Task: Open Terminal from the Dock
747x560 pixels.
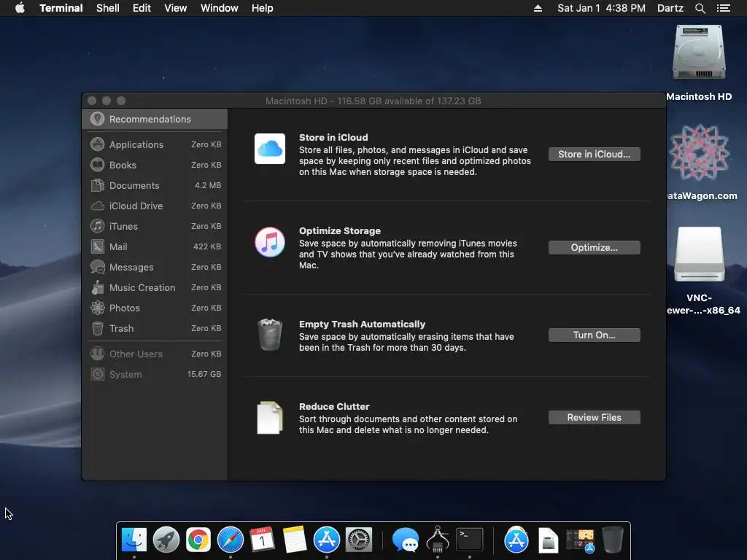Action: 470,540
